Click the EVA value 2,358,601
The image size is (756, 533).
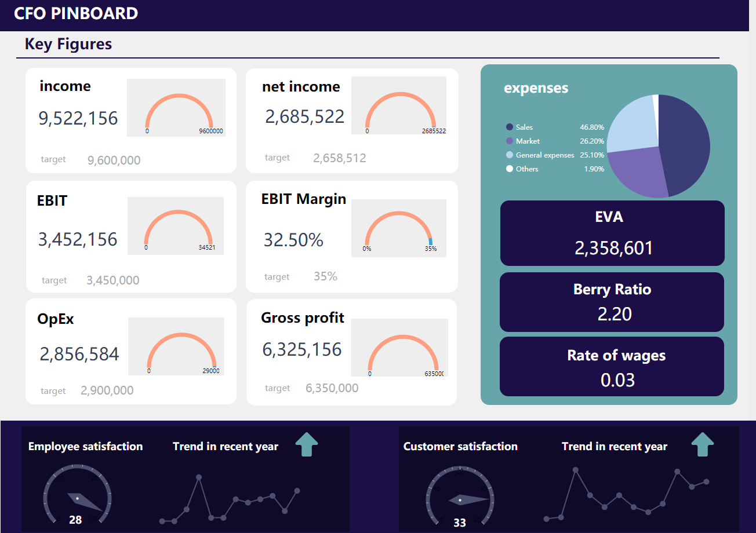pyautogui.click(x=614, y=248)
